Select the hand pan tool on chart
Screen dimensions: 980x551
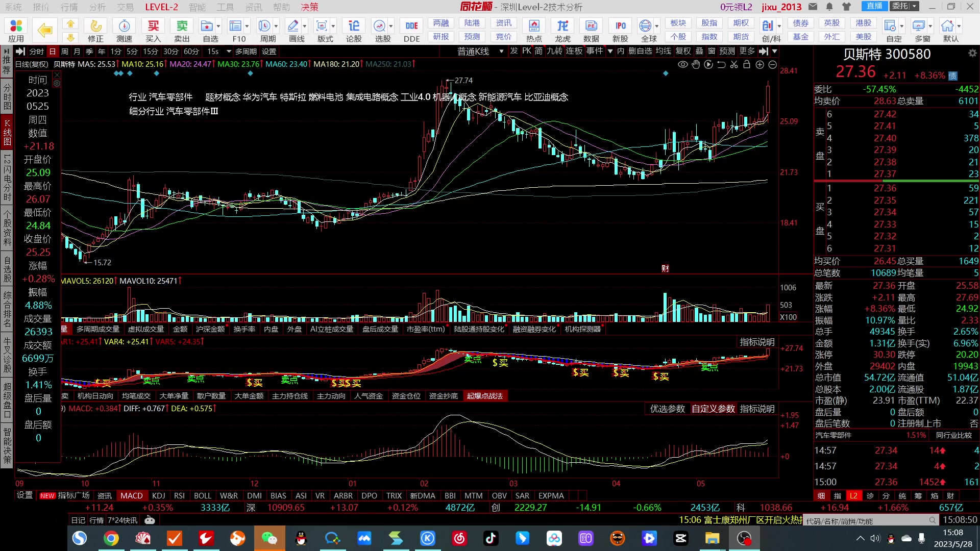click(x=696, y=65)
